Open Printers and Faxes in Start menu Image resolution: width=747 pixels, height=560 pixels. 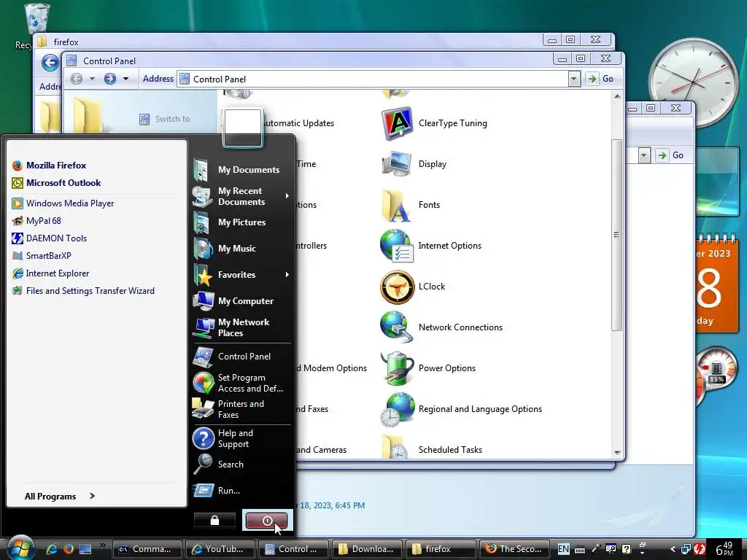coord(241,409)
